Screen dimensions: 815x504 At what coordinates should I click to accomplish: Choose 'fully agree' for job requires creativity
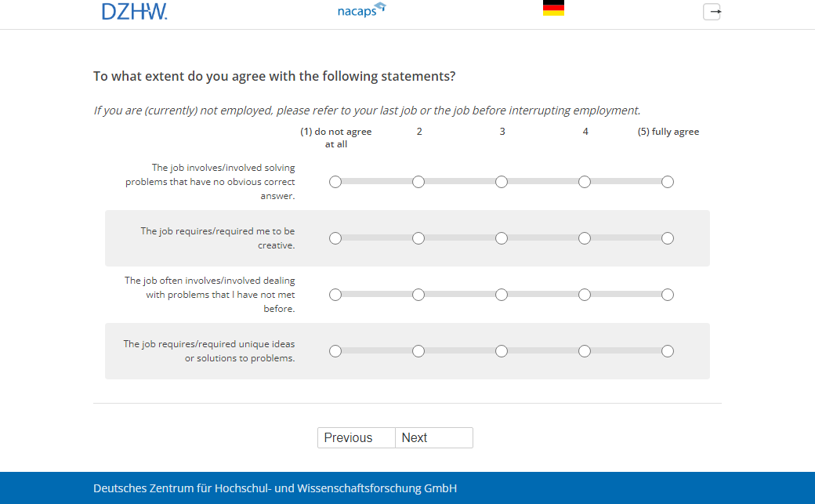pos(668,238)
